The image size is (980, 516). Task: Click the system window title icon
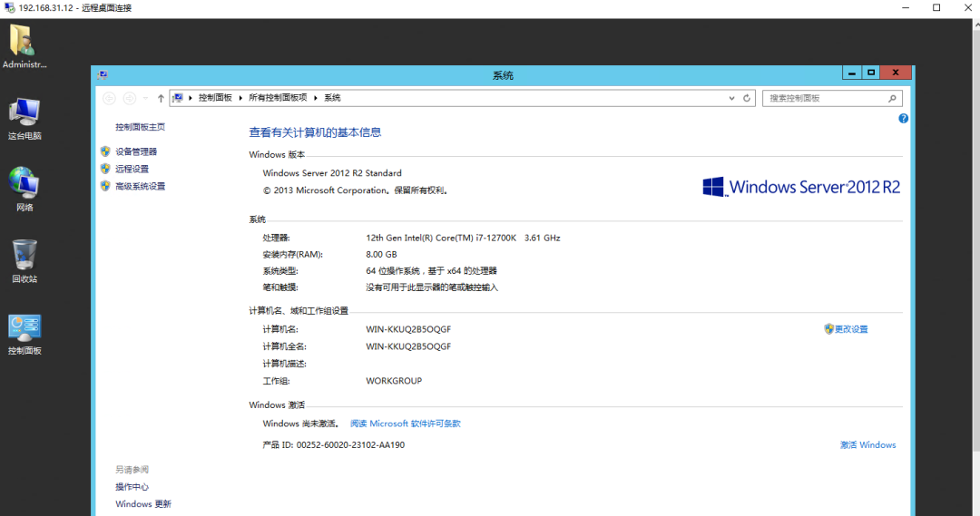coord(103,75)
